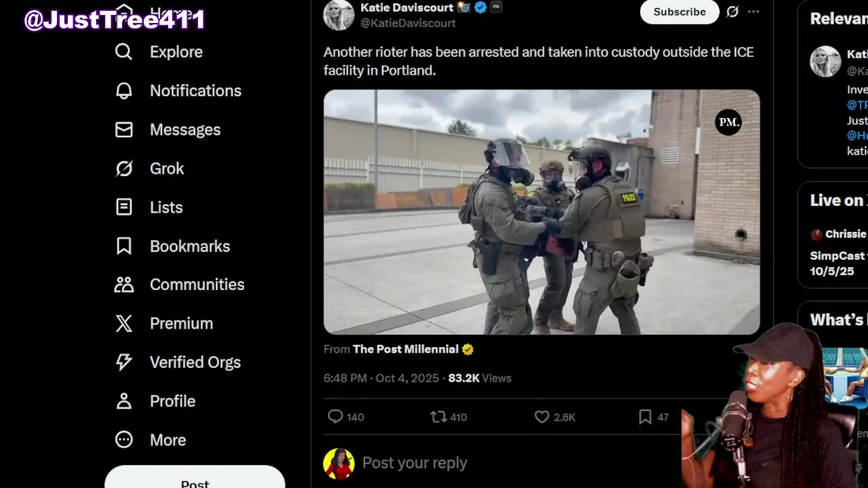This screenshot has width=868, height=488.
Task: Open Notifications via the bell icon
Action: coord(123,91)
